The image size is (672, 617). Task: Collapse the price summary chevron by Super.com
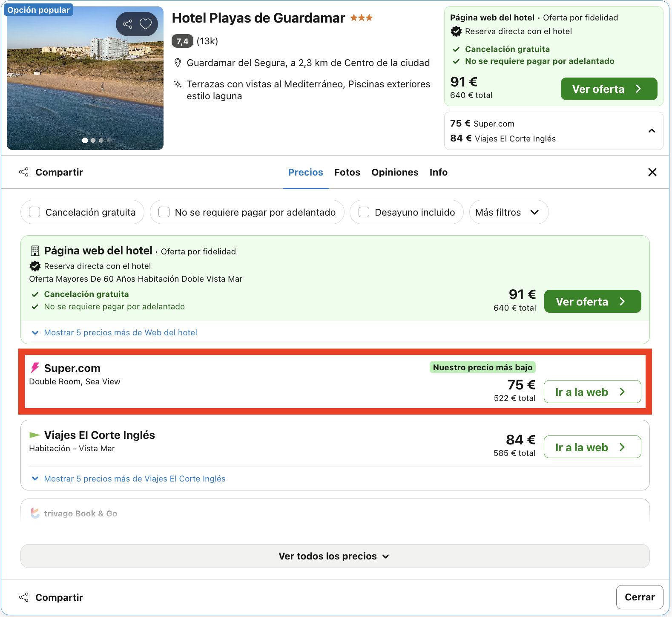[652, 131]
